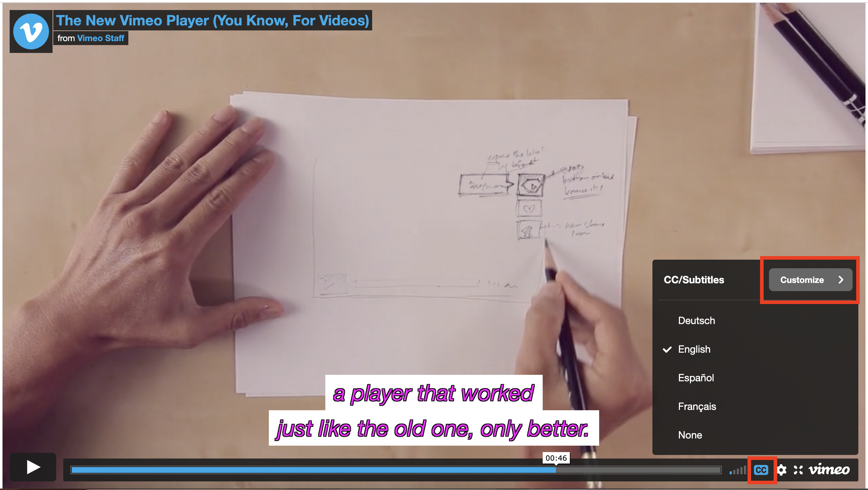Toggle subtitles to Deutsch
Viewport: 868px width, 490px height.
coord(696,321)
